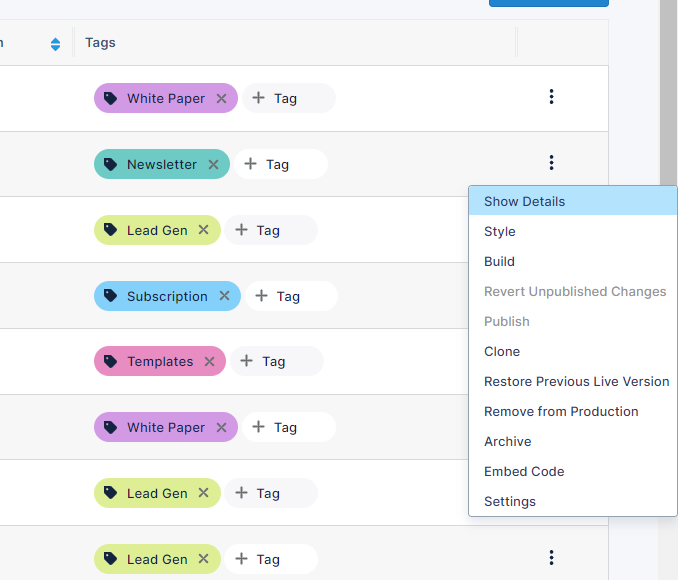Choose Style in the context menu
This screenshot has height=580, width=678.
click(x=500, y=231)
